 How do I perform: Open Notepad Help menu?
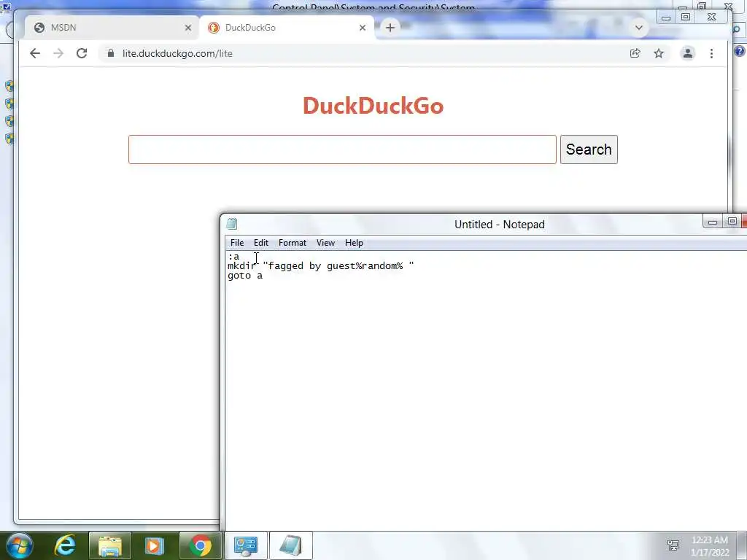point(354,243)
